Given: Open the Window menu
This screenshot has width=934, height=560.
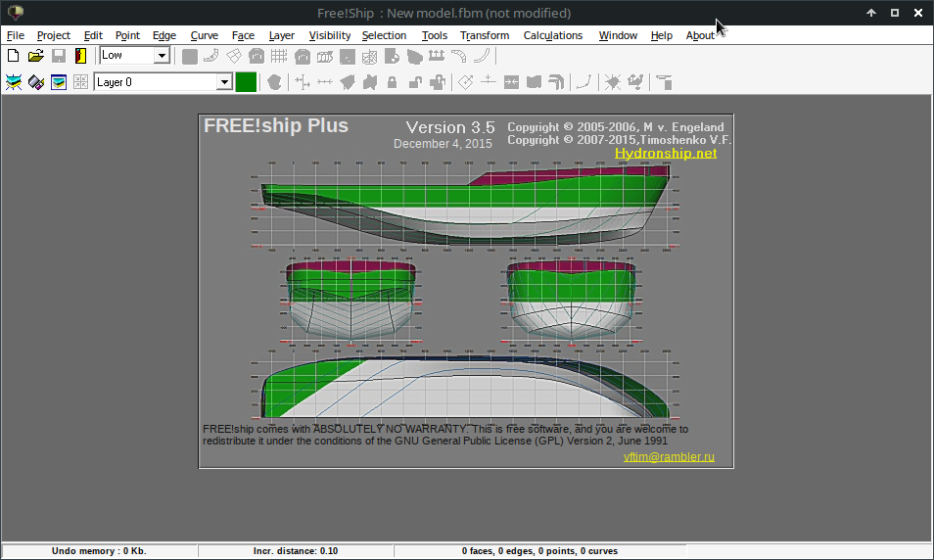Looking at the screenshot, I should coord(618,35).
